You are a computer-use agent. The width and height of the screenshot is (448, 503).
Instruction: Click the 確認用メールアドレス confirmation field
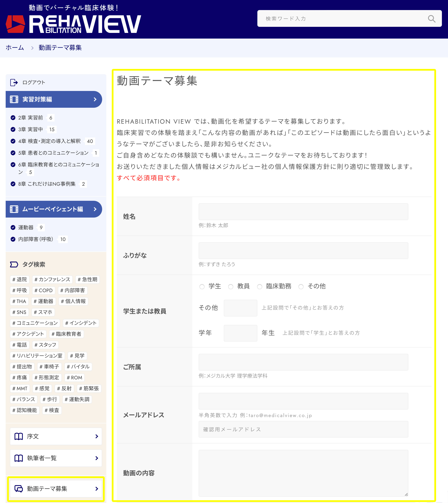[303, 429]
